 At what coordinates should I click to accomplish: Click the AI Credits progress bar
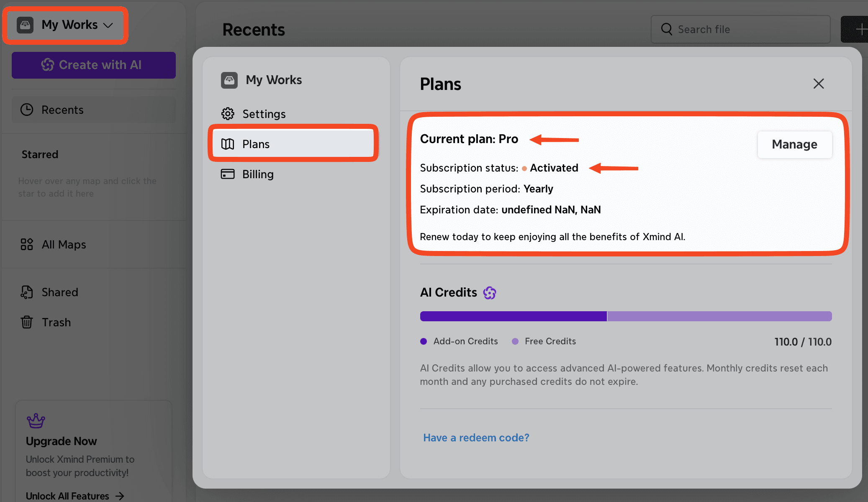point(626,316)
